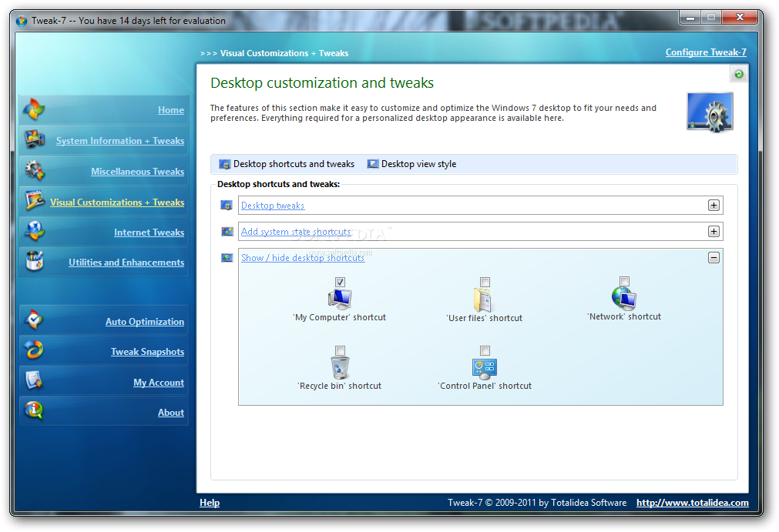Click the green refresh icon at top right
779x532 pixels.
coord(739,75)
